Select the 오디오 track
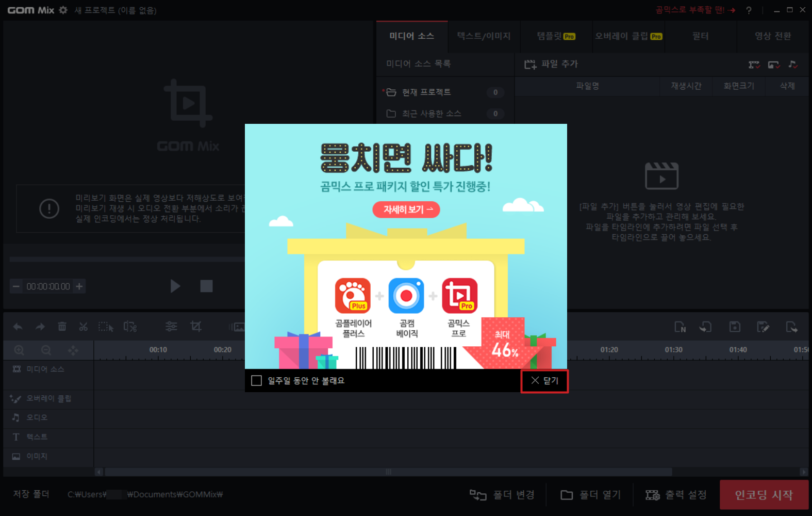Image resolution: width=812 pixels, height=516 pixels. click(x=48, y=417)
